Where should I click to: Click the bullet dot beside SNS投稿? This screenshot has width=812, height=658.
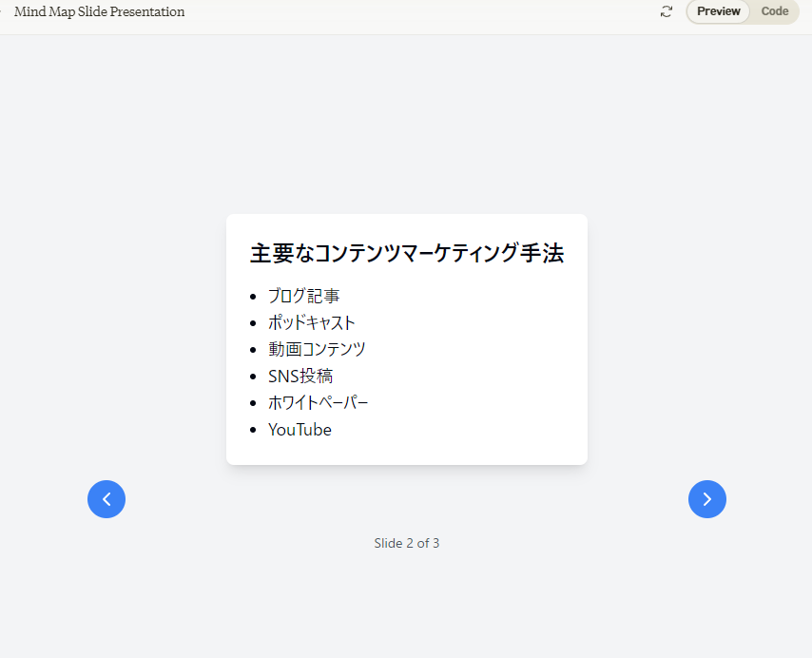coord(253,377)
